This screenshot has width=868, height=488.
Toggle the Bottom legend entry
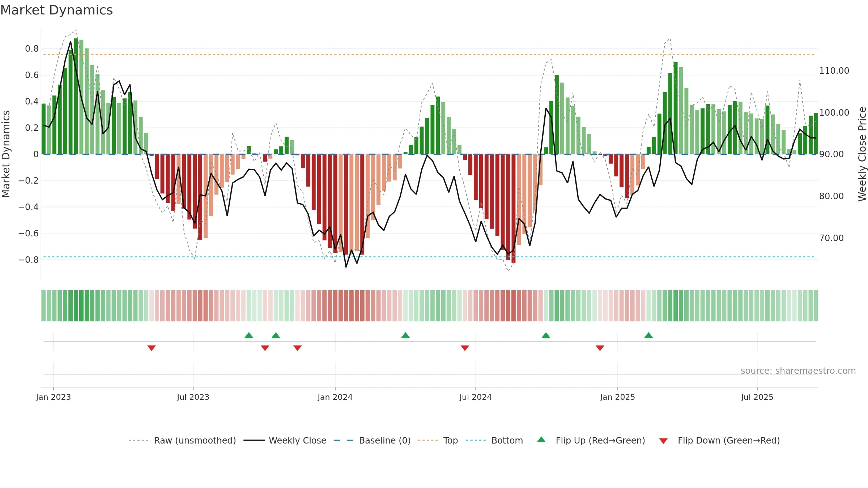pyautogui.click(x=494, y=441)
